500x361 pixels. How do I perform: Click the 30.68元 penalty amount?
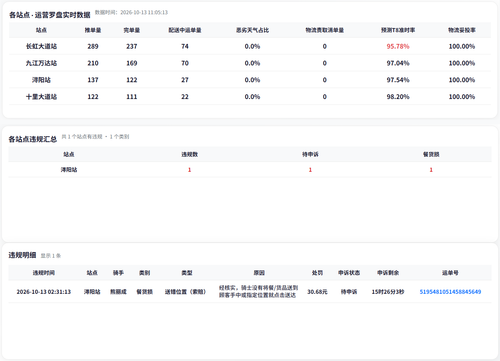point(317,292)
